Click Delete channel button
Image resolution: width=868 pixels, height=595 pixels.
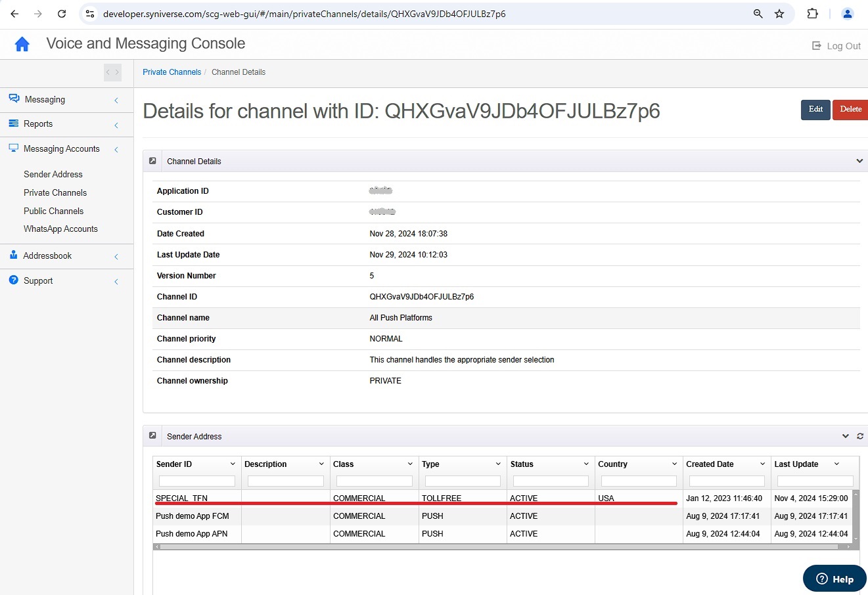(x=850, y=110)
